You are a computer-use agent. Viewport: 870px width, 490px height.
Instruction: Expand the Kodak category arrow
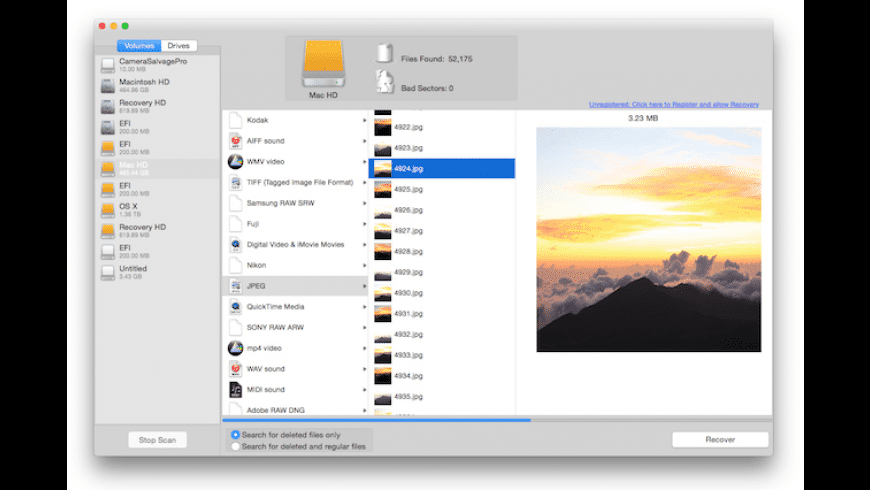coord(364,120)
